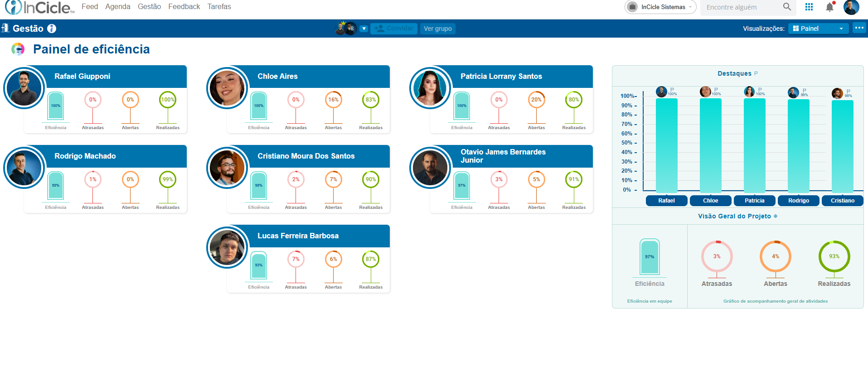The height and width of the screenshot is (386, 868).
Task: Click the Chloe label under chart
Action: pos(711,201)
